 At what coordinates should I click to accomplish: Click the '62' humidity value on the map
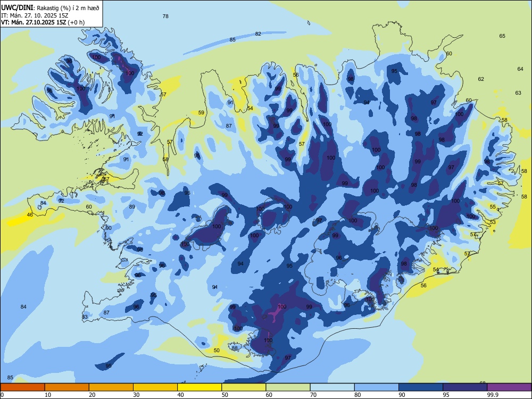coord(481,79)
